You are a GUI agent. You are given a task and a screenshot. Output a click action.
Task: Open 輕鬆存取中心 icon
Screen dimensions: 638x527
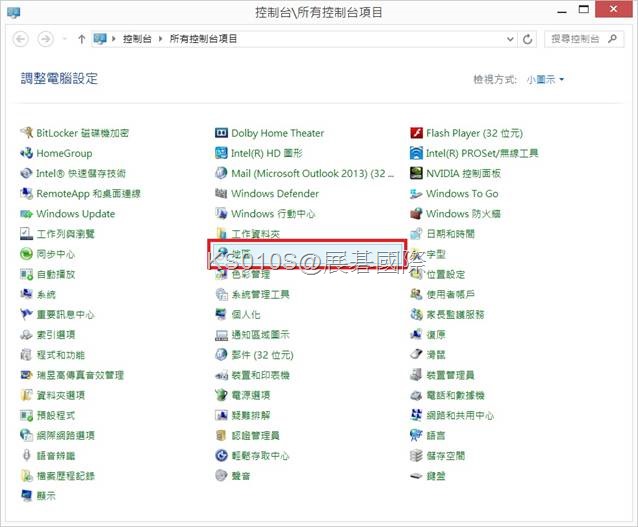221,455
